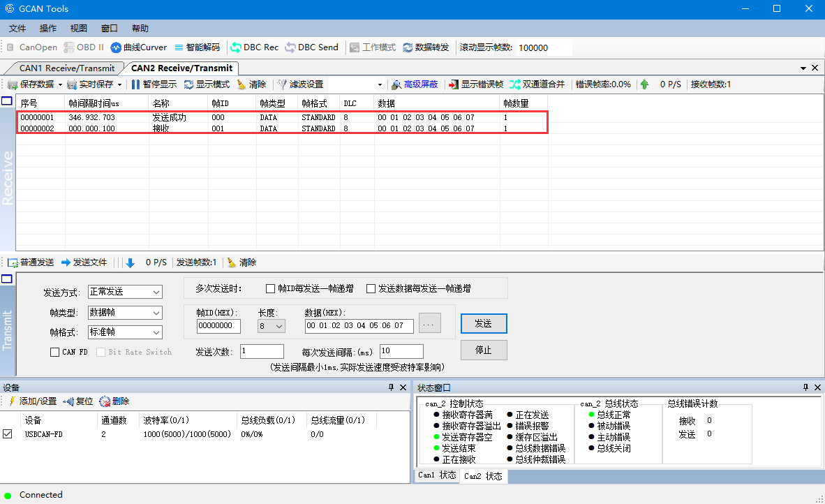Uncheck the USBCAN-FD device checkbox
825x504 pixels.
(8, 434)
